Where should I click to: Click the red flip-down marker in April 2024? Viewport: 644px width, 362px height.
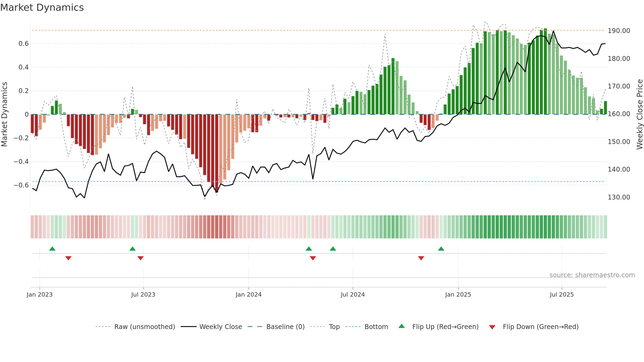[313, 258]
